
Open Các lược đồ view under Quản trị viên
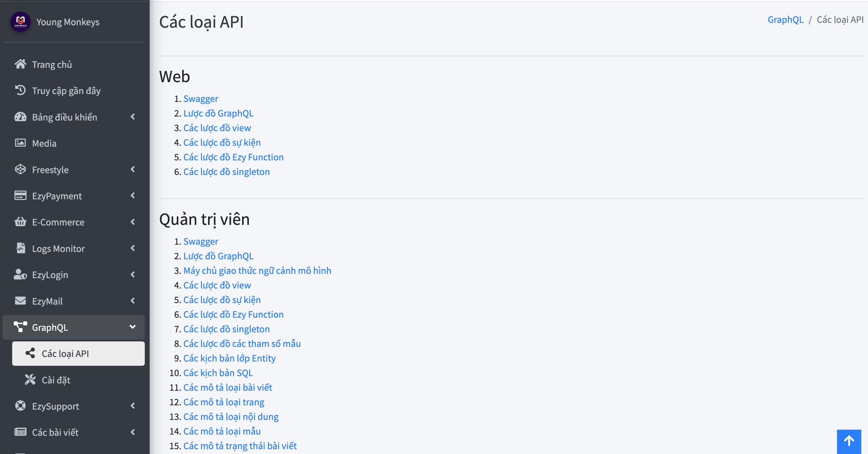pyautogui.click(x=217, y=285)
